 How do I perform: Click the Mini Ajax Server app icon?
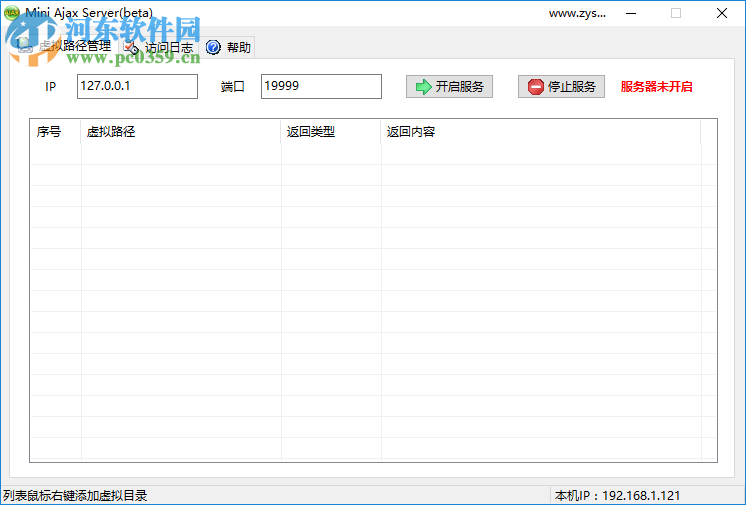point(11,13)
